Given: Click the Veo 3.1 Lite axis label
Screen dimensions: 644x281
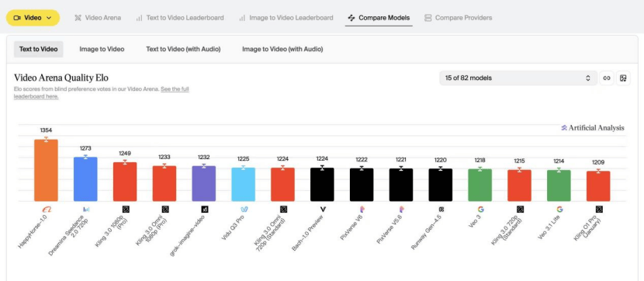Looking at the screenshot, I should pyautogui.click(x=549, y=227).
